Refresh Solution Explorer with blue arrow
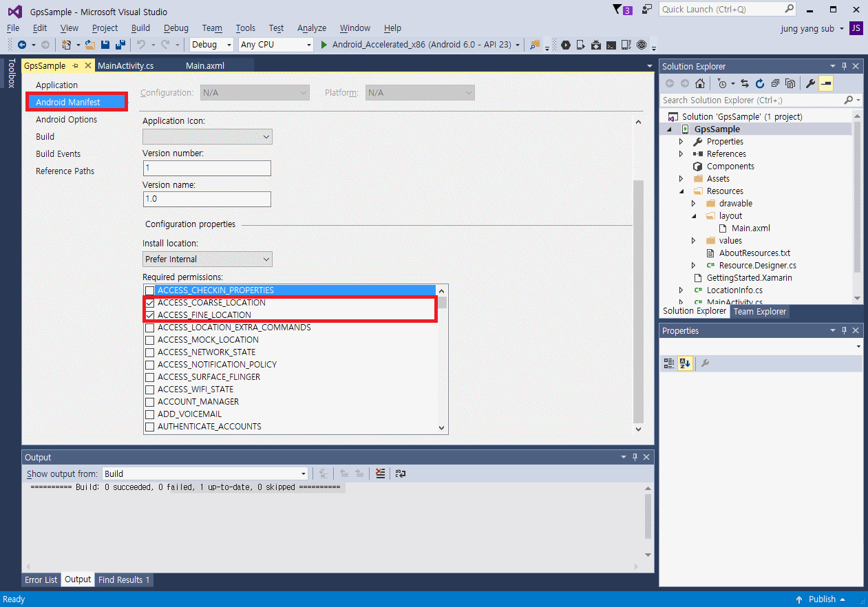The width and height of the screenshot is (868, 607). pyautogui.click(x=760, y=83)
